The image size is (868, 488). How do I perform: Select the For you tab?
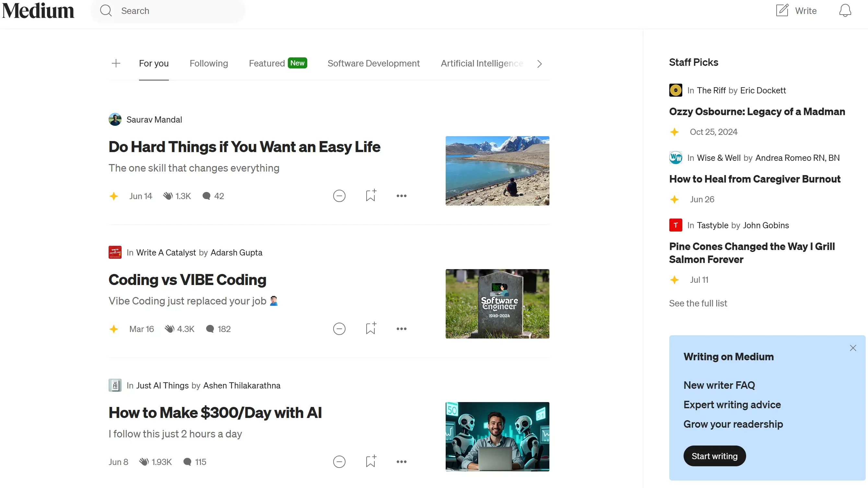[x=154, y=63]
